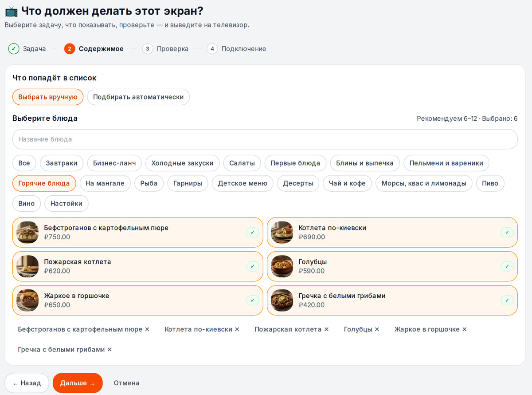
Task: Uncheck the Пожарская котлета checkmark
Action: click(252, 266)
